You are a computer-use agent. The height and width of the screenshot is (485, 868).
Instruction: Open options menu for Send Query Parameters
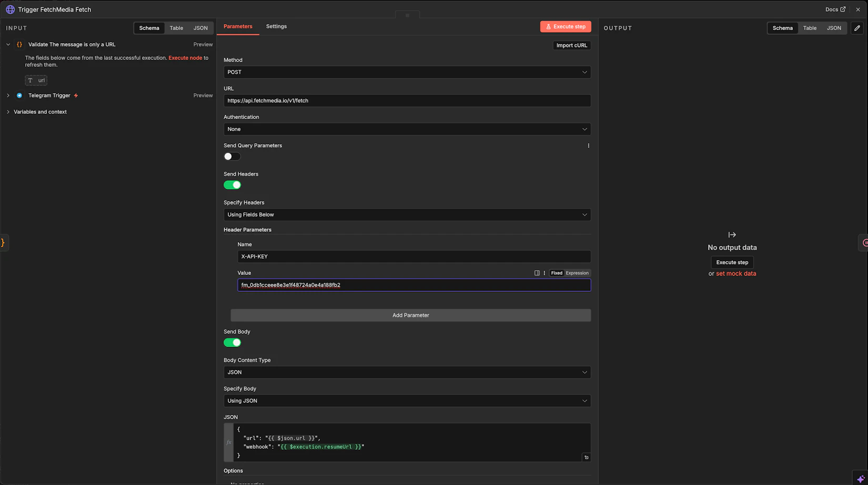[588, 146]
